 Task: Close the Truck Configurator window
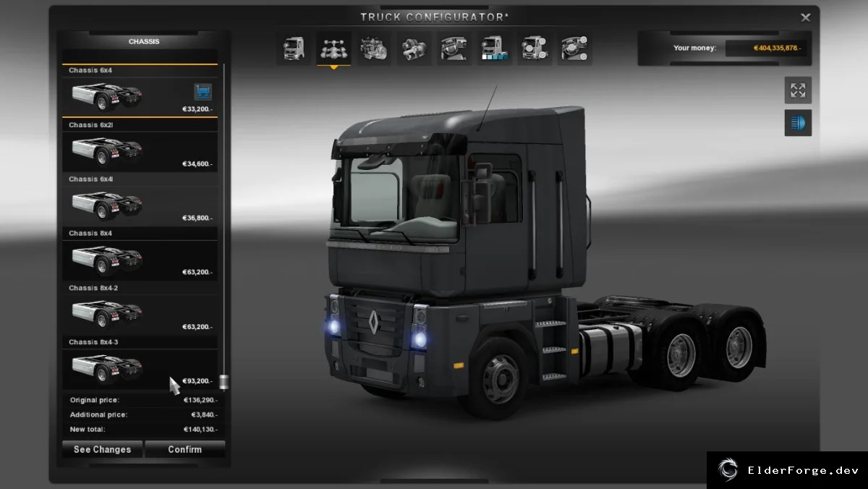pyautogui.click(x=806, y=17)
